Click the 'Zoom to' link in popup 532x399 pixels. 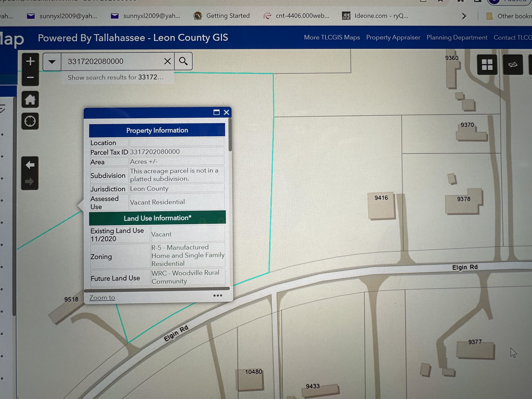pos(102,298)
